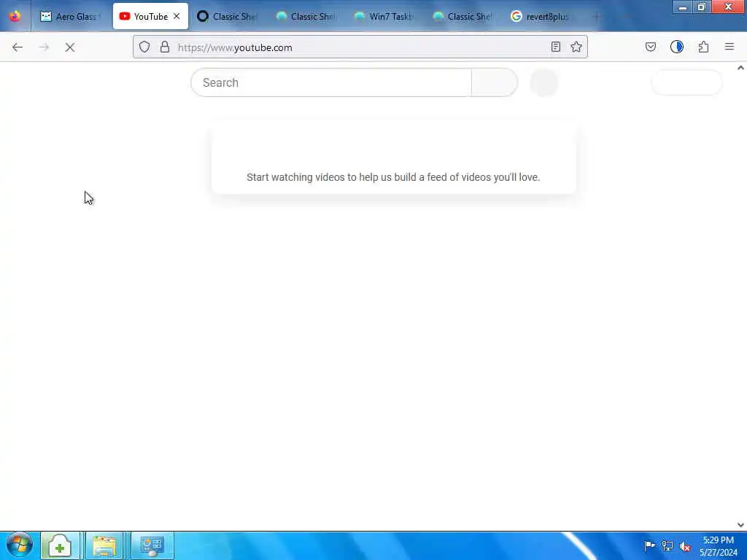Click the YouTube search submit button

[495, 82]
